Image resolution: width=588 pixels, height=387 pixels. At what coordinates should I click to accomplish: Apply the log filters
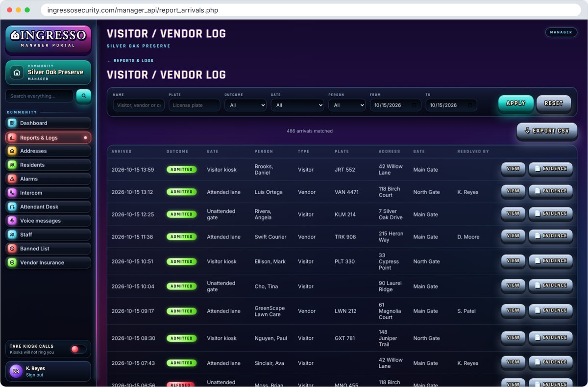(515, 103)
